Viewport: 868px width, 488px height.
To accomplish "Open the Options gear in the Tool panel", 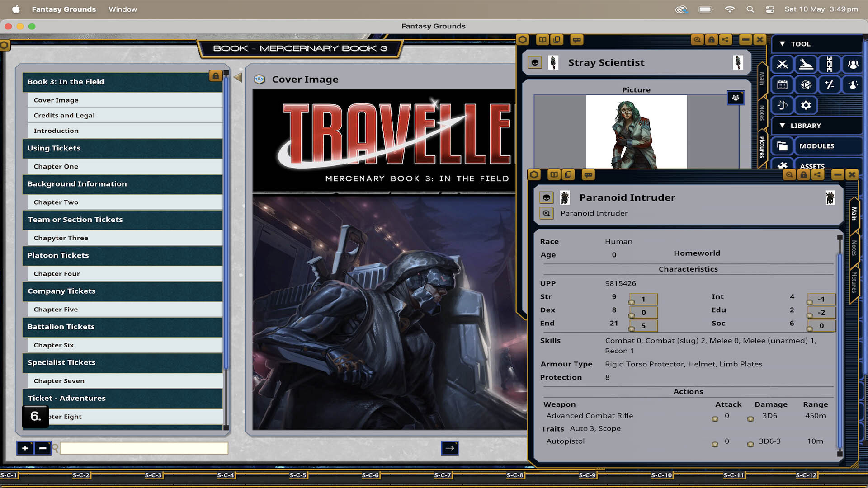I will pos(806,105).
